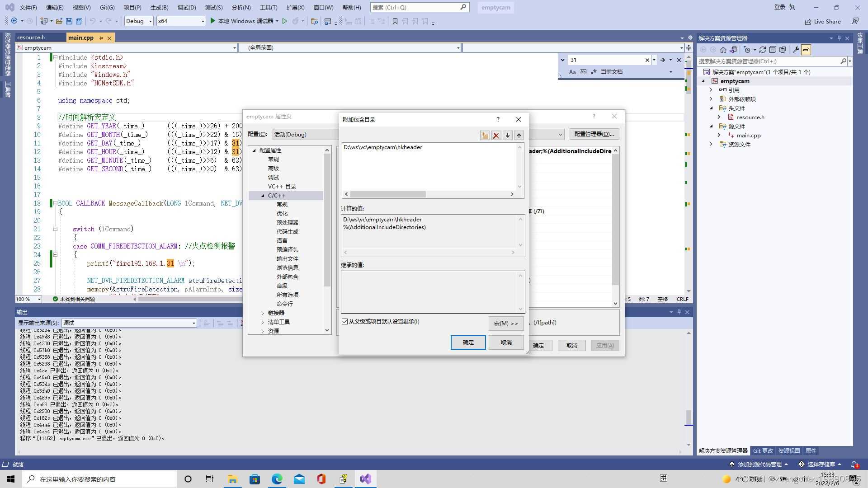This screenshot has width=868, height=488.
Task: Click the wrench properties icon in Solution Explorer
Action: pyautogui.click(x=796, y=50)
